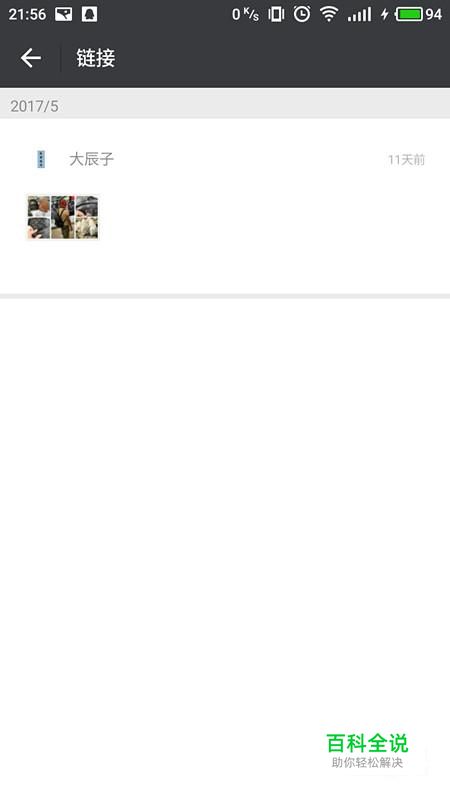This screenshot has width=450, height=800.
Task: Tap the bell notification icon in status bar
Action: pyautogui.click(x=89, y=14)
